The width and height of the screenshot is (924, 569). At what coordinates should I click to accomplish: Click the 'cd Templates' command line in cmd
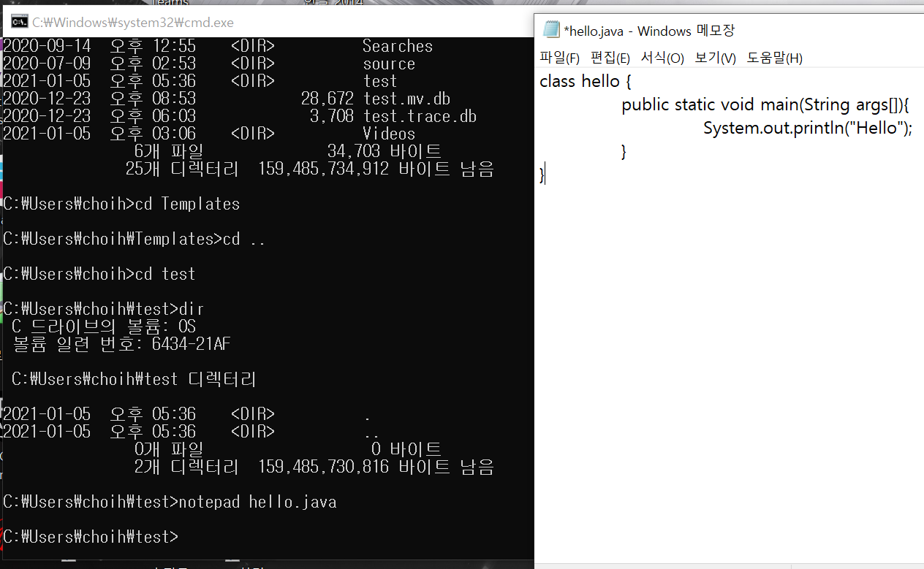(x=121, y=204)
